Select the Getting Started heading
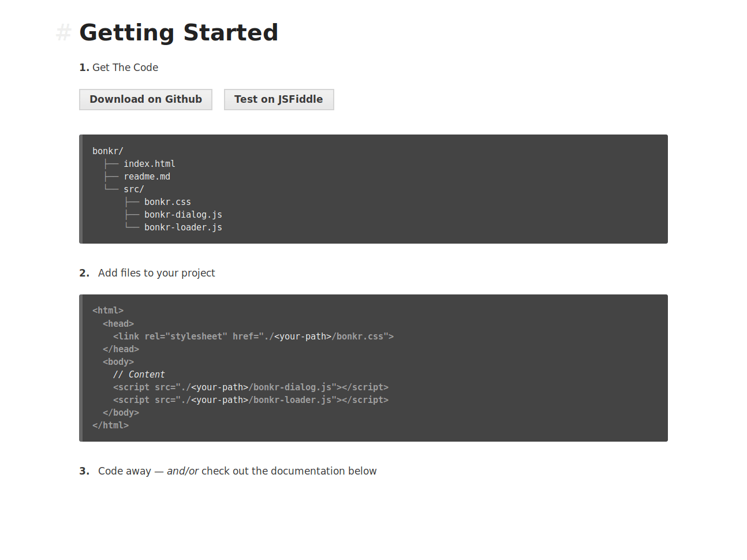The height and width of the screenshot is (560, 747). pyautogui.click(x=178, y=33)
